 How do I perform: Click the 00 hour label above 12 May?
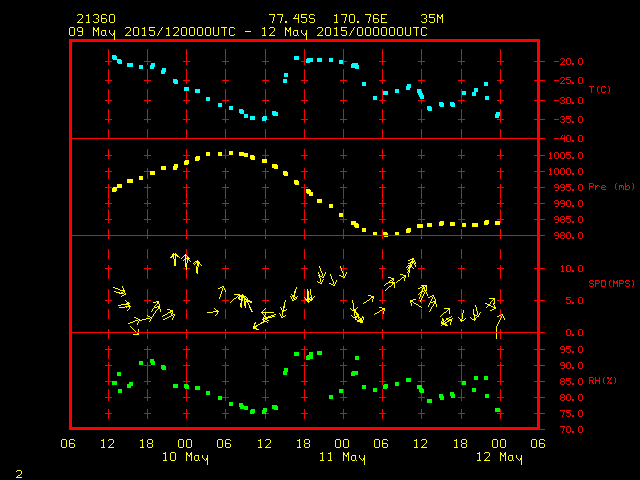point(499,443)
